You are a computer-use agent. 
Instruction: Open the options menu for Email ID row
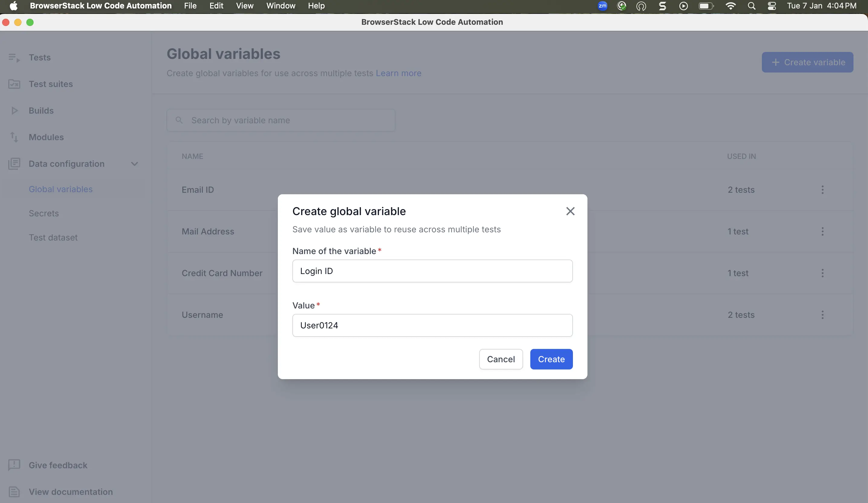822,190
